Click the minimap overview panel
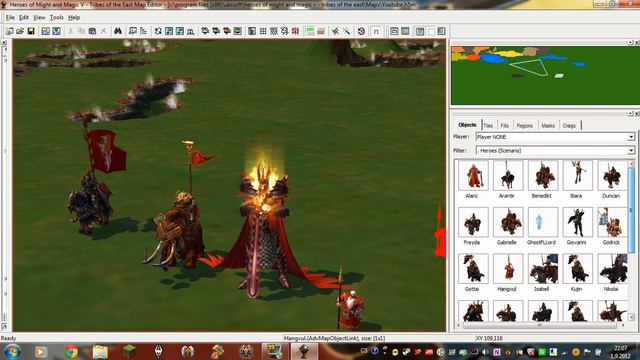Screen dimensions: 640x360 click(545, 76)
